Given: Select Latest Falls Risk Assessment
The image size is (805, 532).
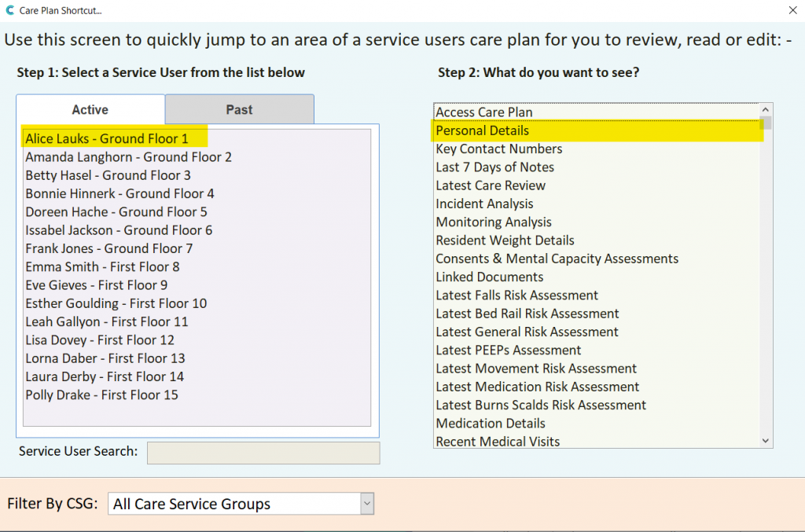Looking at the screenshot, I should tap(516, 295).
